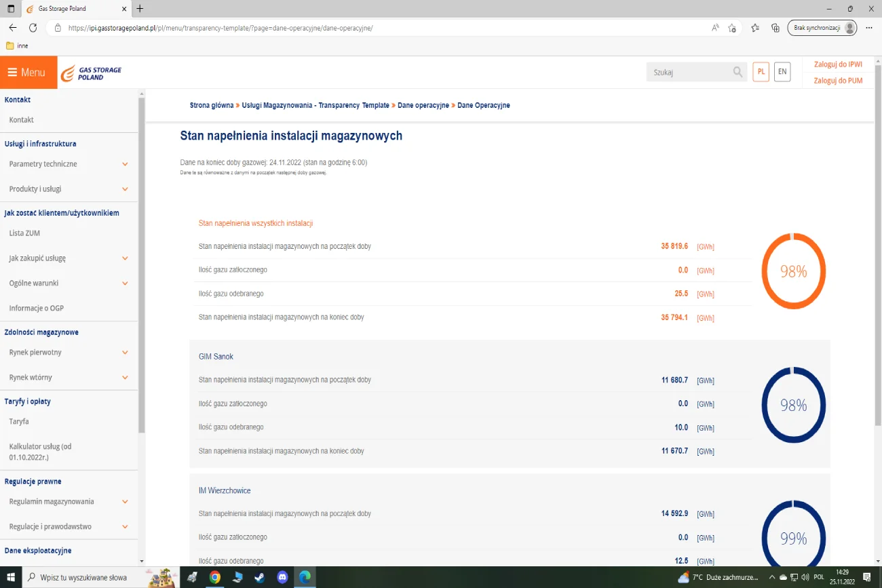The height and width of the screenshot is (588, 882).
Task: Open Taryfa sidebar item
Action: tap(19, 422)
